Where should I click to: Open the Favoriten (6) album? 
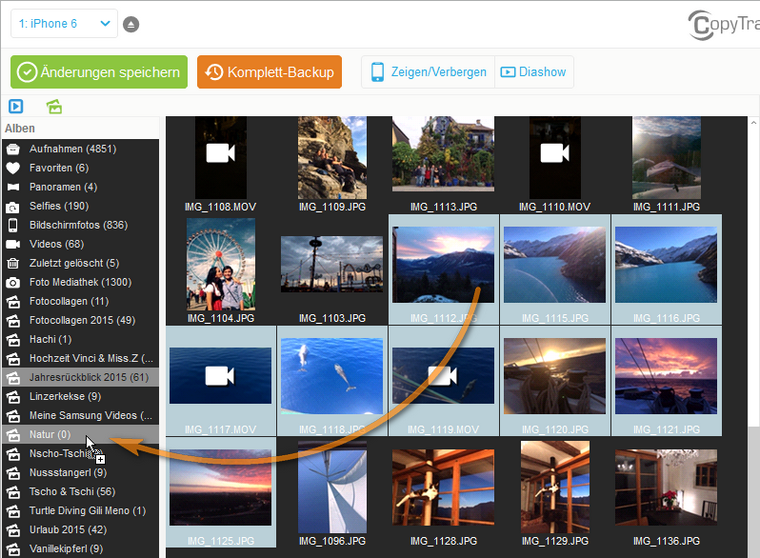coord(80,168)
